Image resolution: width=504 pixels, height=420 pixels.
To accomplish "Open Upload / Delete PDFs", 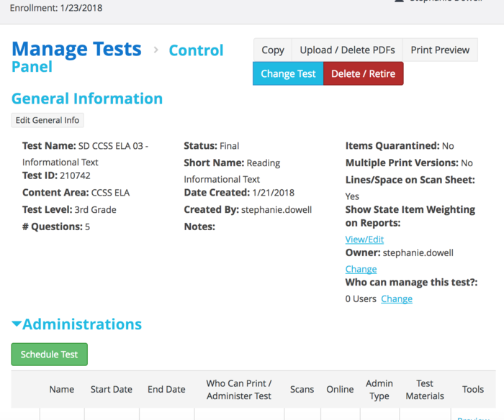I will 347,50.
